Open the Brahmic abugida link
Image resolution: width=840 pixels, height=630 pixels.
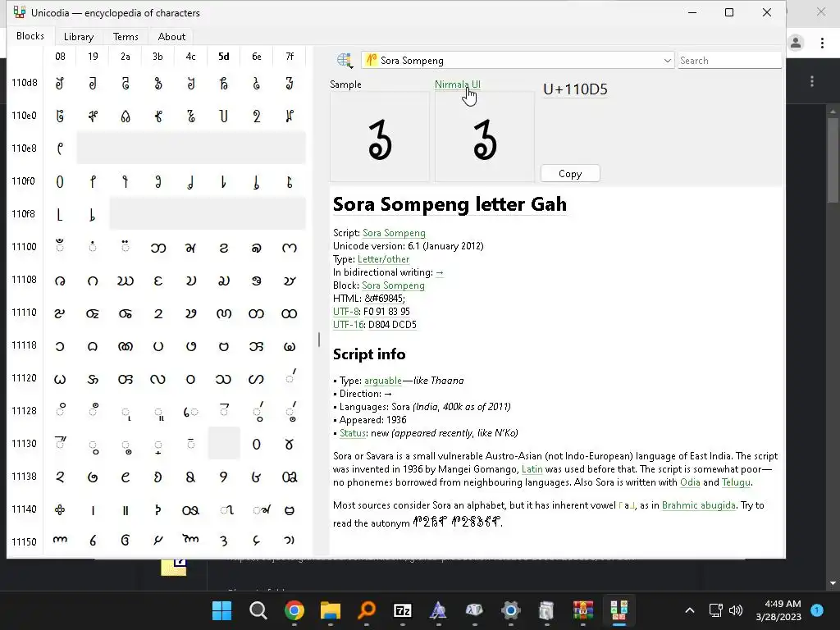(699, 505)
